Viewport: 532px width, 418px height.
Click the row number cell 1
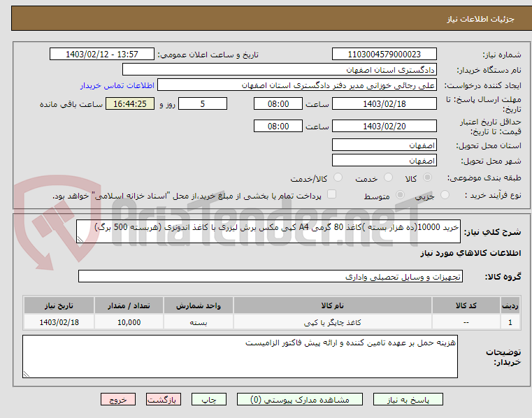click(x=510, y=322)
